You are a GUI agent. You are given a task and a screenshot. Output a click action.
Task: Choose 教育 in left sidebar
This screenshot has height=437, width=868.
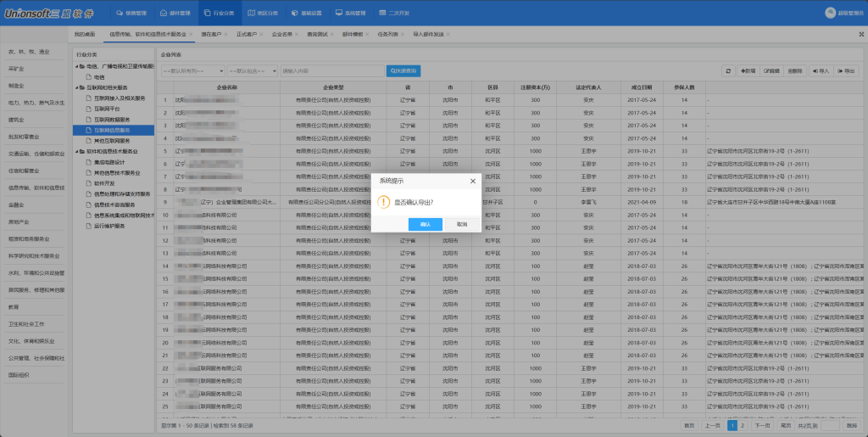(x=14, y=307)
